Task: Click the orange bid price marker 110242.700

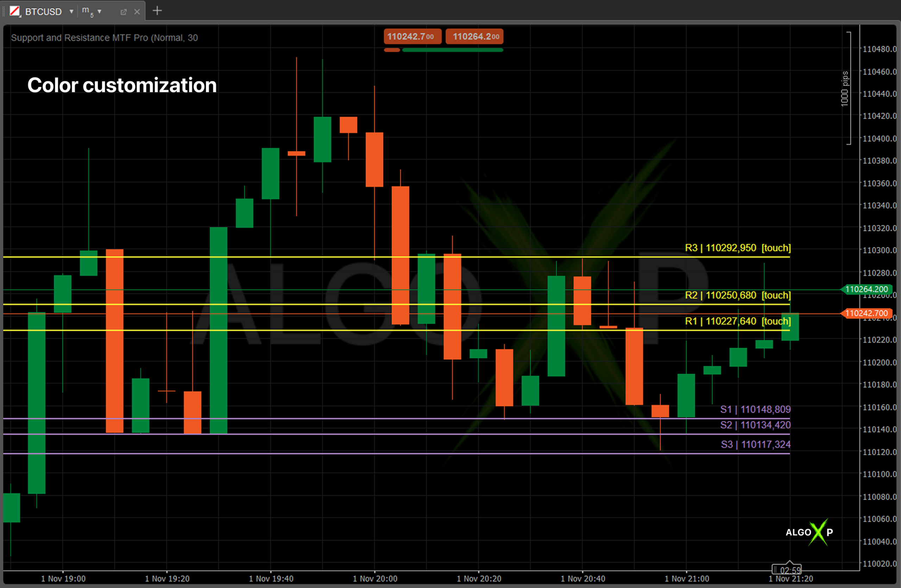Action: coord(866,313)
